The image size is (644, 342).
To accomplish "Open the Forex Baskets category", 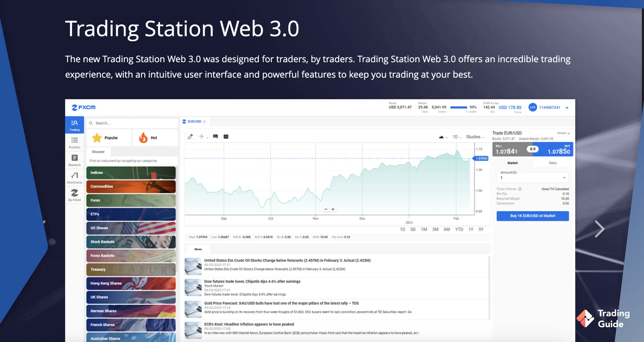I will tap(131, 256).
